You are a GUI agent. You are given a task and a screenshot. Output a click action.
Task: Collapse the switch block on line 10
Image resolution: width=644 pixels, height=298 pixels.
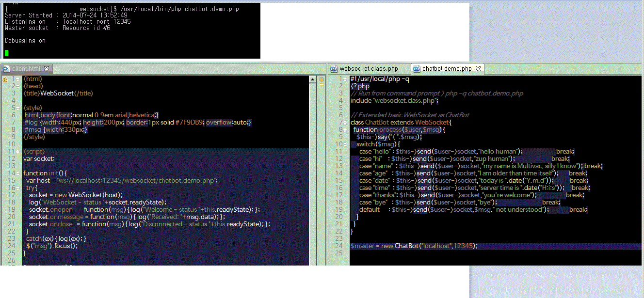click(345, 144)
